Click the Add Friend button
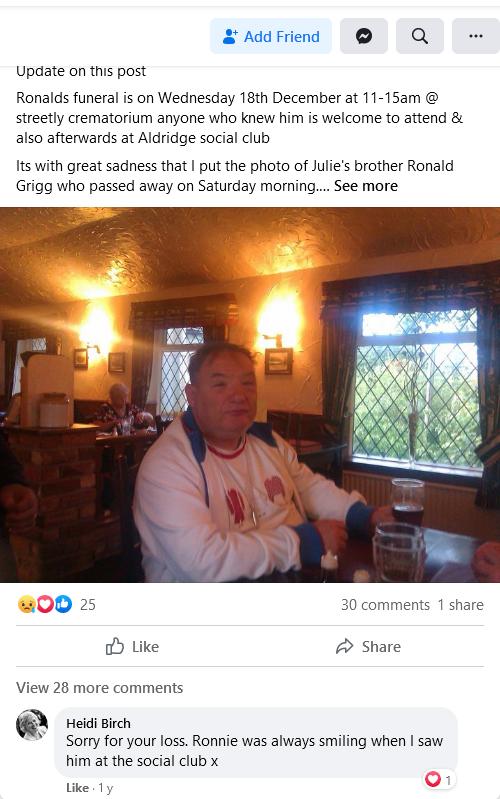500x799 pixels. coord(271,36)
